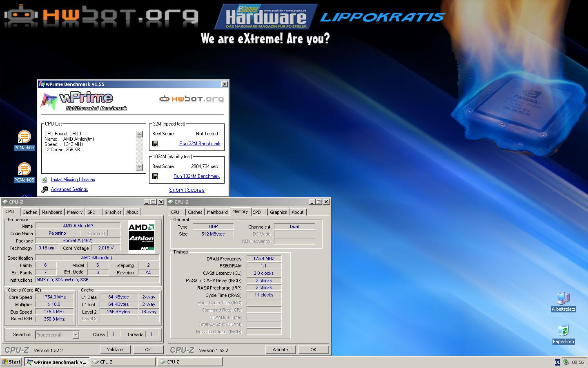Click Code Name field Palomino
This screenshot has width=588, height=368.
(58, 233)
